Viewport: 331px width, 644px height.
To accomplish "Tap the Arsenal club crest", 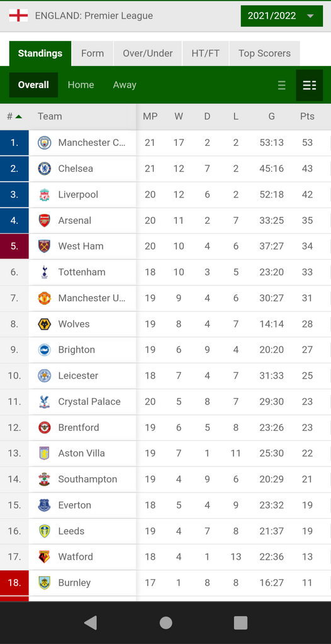I will point(45,220).
